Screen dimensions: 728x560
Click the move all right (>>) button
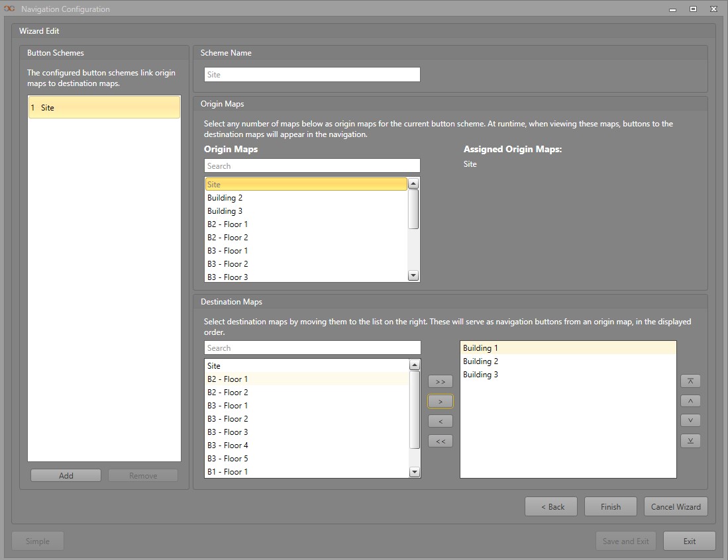(441, 381)
